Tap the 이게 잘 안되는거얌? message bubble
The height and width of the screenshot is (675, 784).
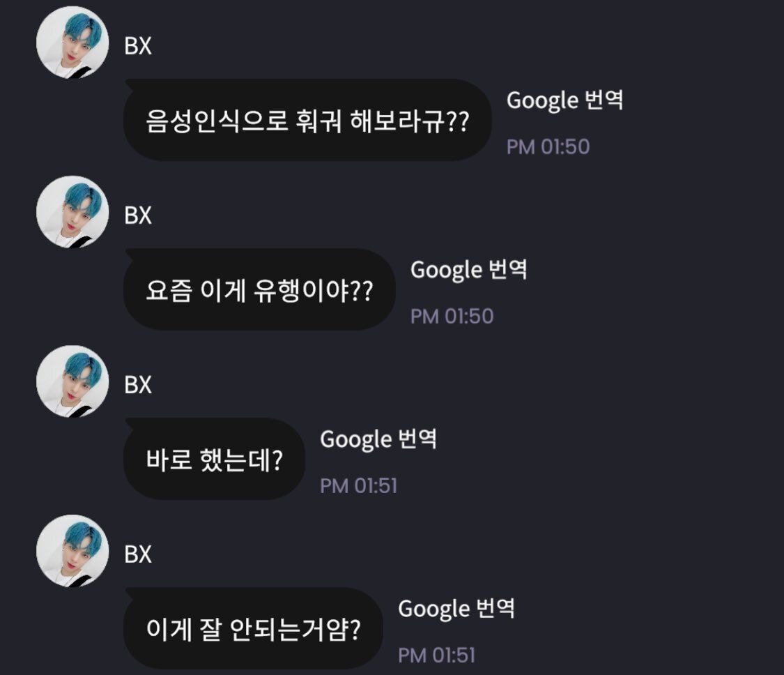coord(253,628)
